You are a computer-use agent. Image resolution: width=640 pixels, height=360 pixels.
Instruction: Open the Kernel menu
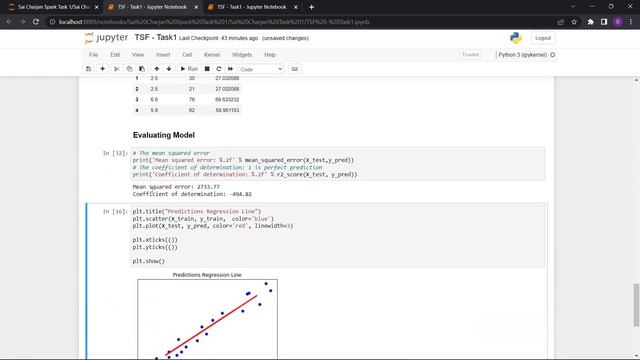(212, 55)
